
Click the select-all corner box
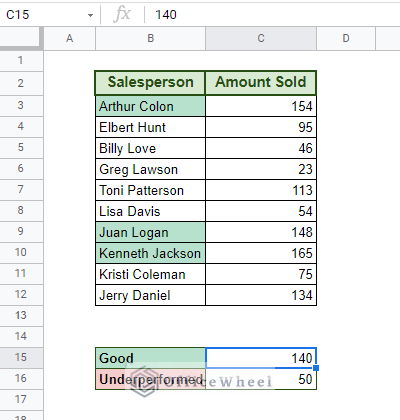click(21, 39)
